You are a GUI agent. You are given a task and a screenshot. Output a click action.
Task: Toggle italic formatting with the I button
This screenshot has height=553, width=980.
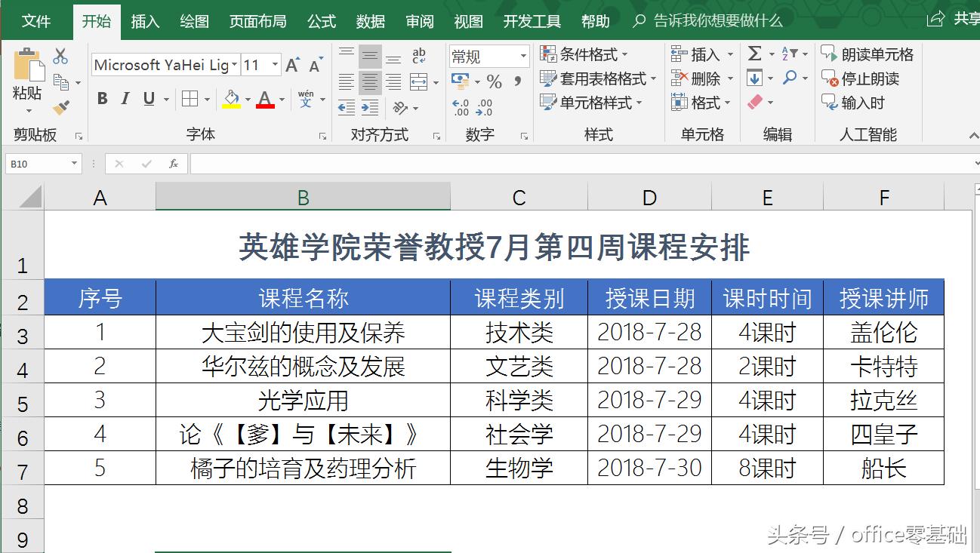coord(125,99)
